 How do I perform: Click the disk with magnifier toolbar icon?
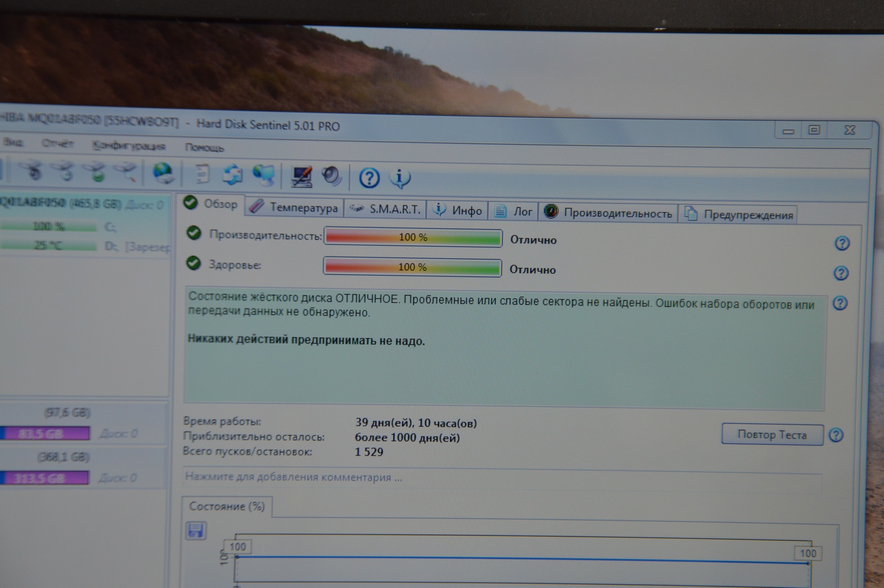coord(126,171)
